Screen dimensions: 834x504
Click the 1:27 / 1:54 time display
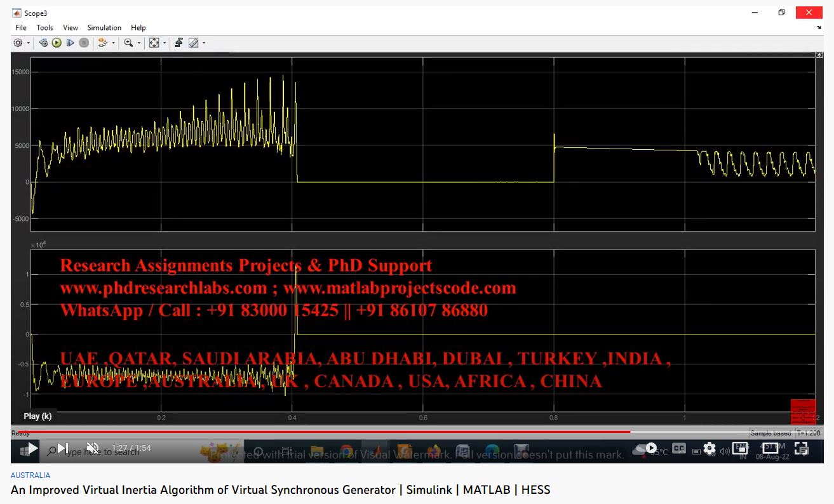(131, 448)
